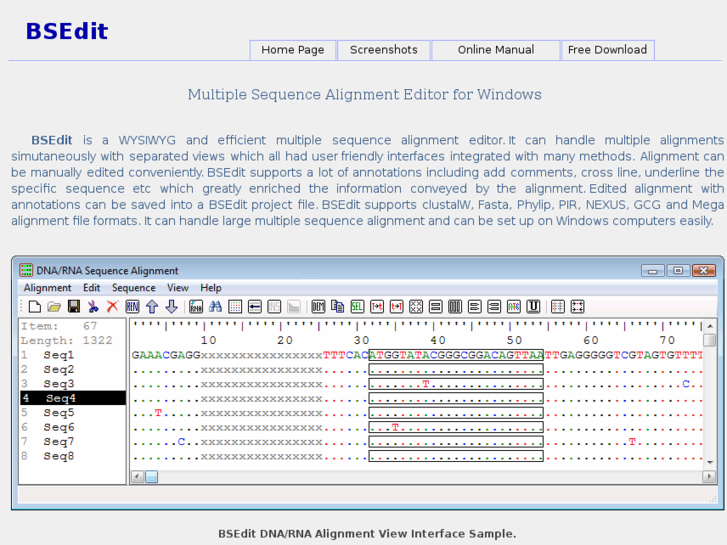Click the colored ATC letters icon
727x545 pixels.
coord(514,307)
